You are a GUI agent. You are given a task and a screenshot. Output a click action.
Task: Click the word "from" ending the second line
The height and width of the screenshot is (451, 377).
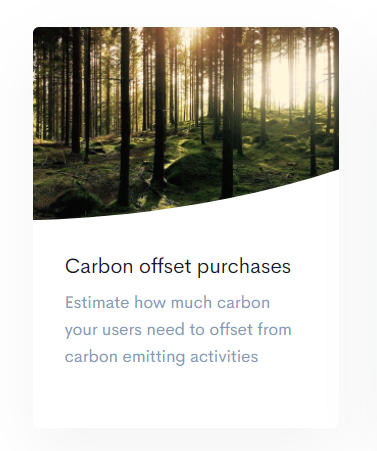pyautogui.click(x=275, y=330)
